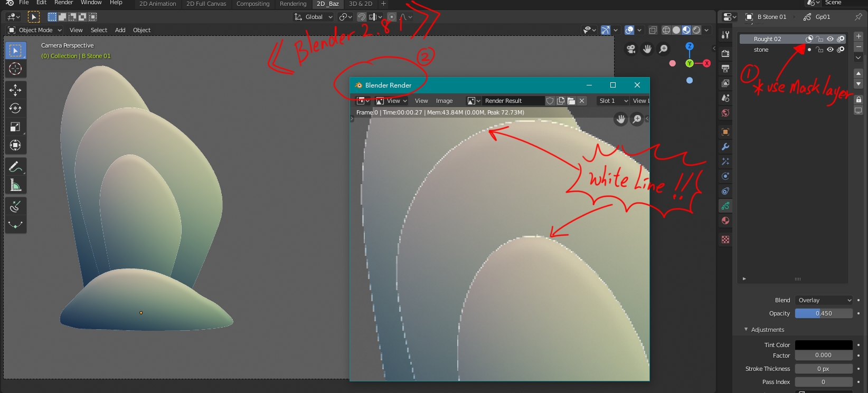868x393 pixels.
Task: Pick the Measure tool
Action: tap(15, 185)
